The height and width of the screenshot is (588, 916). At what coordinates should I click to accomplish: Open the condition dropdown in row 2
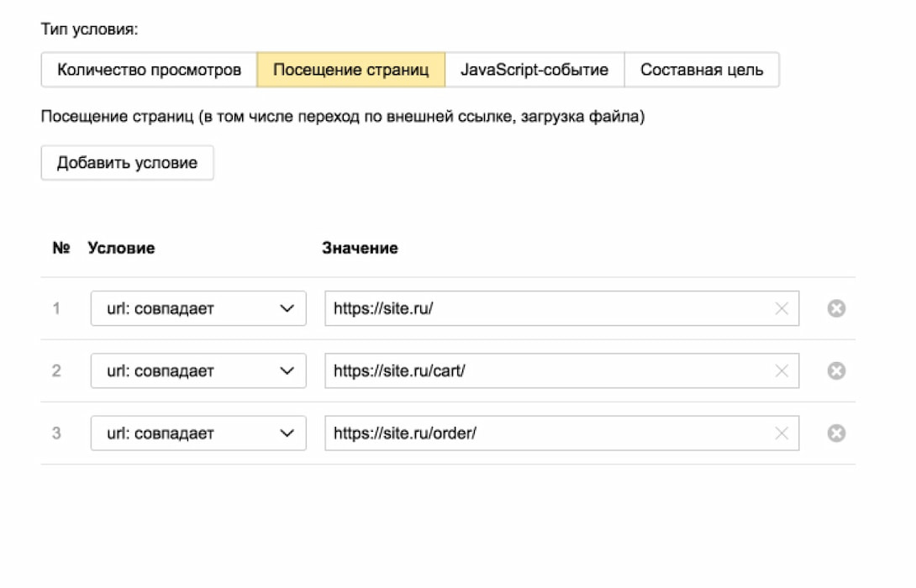point(198,370)
